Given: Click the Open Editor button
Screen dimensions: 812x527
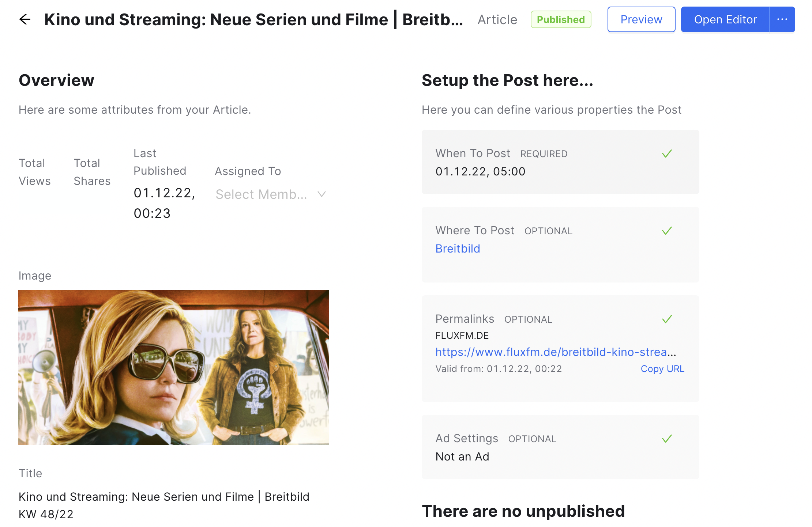Looking at the screenshot, I should click(725, 19).
